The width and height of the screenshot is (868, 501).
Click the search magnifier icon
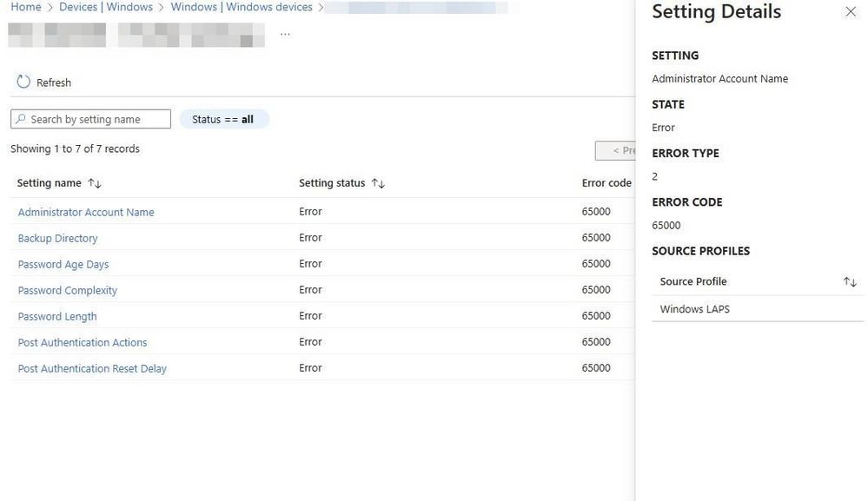[21, 119]
